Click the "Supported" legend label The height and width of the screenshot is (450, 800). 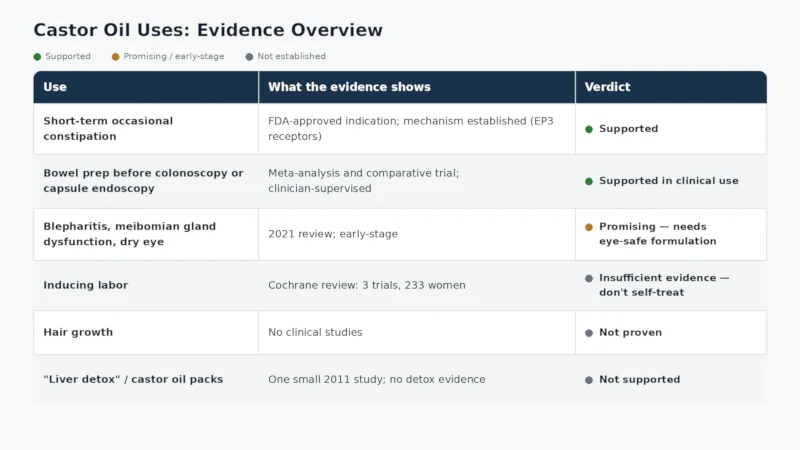pos(68,56)
